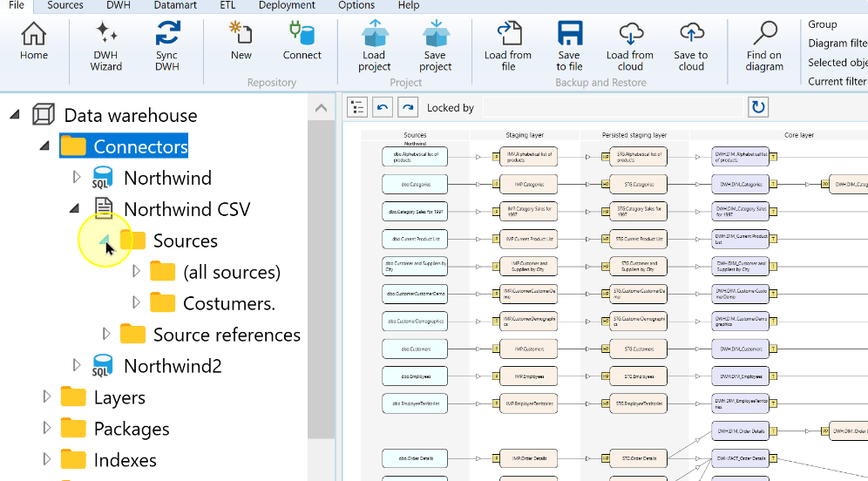This screenshot has width=868, height=481.
Task: Click the Indexes folder icon
Action: coord(73,460)
